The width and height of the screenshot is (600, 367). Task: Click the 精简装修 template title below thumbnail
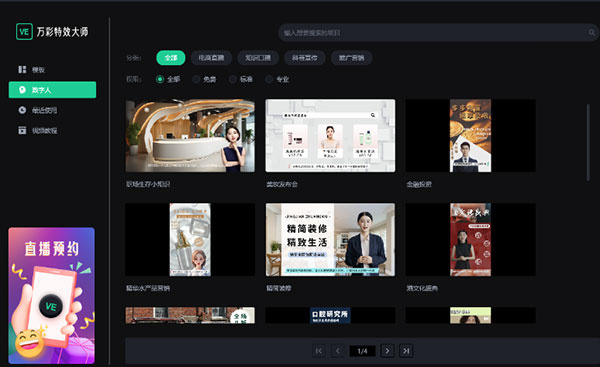(x=279, y=288)
